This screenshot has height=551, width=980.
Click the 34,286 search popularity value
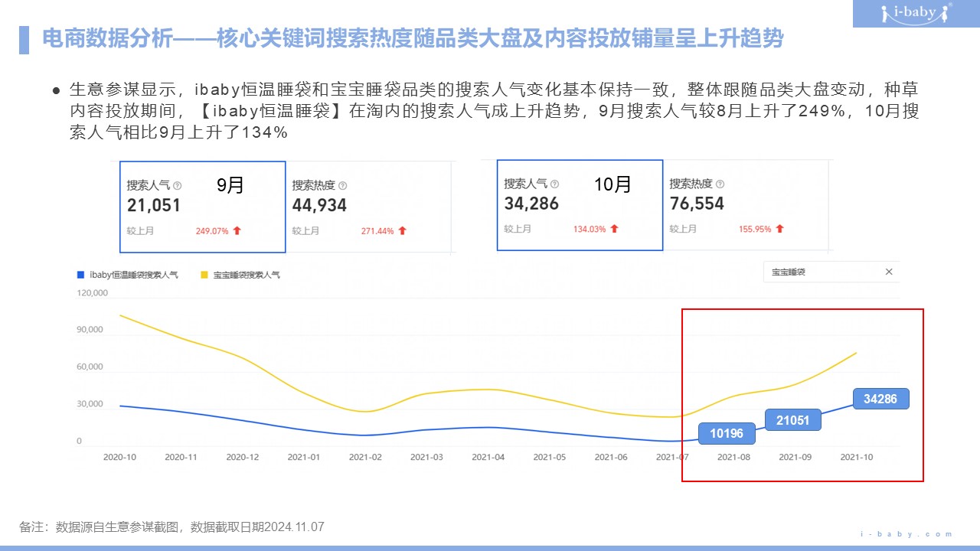(x=531, y=204)
